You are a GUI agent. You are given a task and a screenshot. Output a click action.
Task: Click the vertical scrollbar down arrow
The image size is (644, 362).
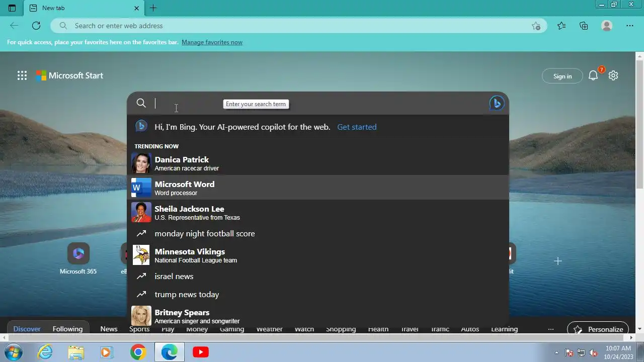[x=640, y=329]
